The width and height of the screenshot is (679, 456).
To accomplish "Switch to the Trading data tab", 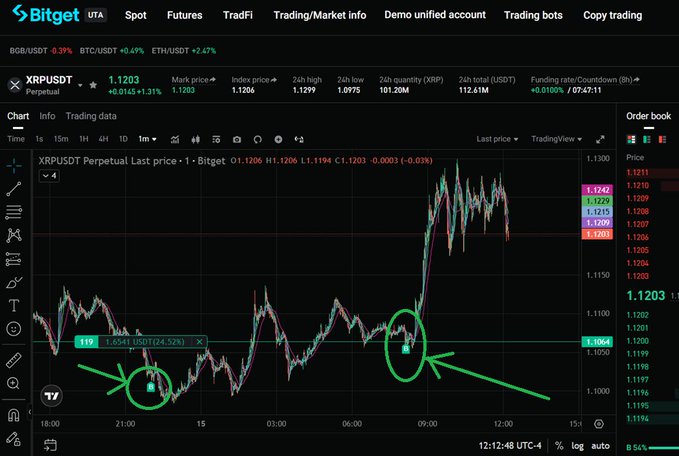I will [x=91, y=116].
